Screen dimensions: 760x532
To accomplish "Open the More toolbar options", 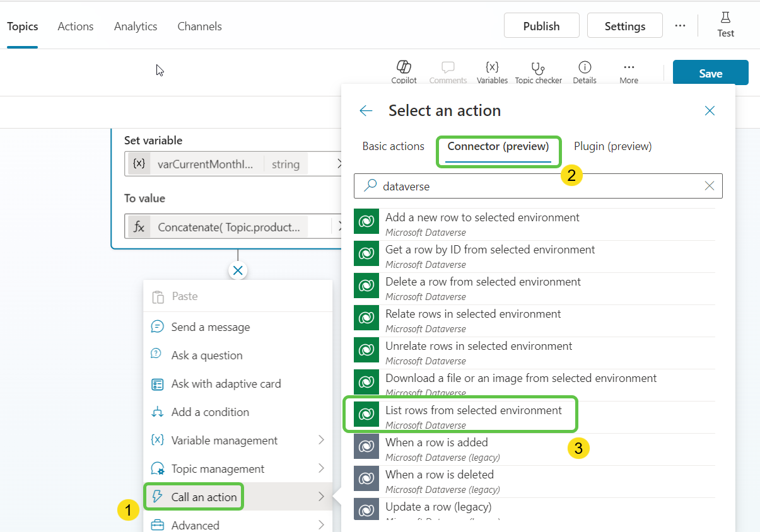I will [x=628, y=71].
